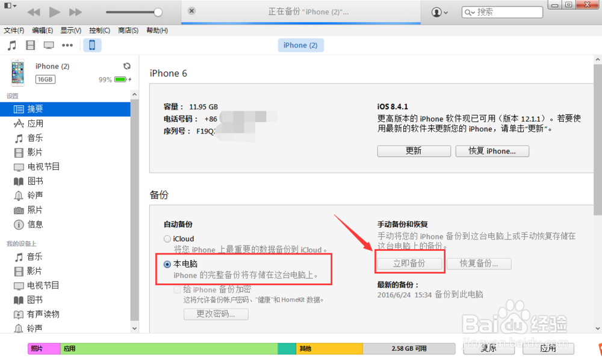The image size is (602, 364).
Task: Open the 编辑(E) menu
Action: tap(42, 30)
